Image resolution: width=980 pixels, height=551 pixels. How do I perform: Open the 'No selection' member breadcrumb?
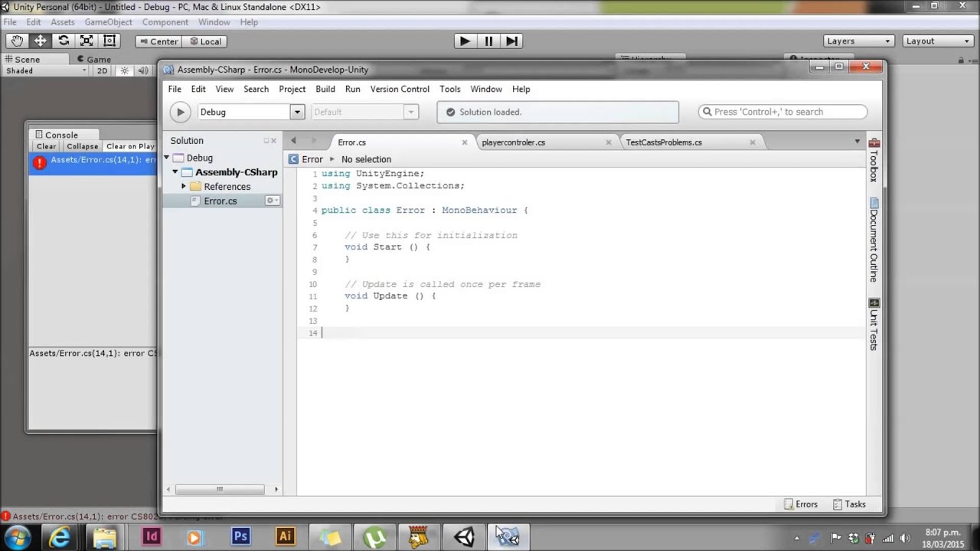(x=366, y=159)
